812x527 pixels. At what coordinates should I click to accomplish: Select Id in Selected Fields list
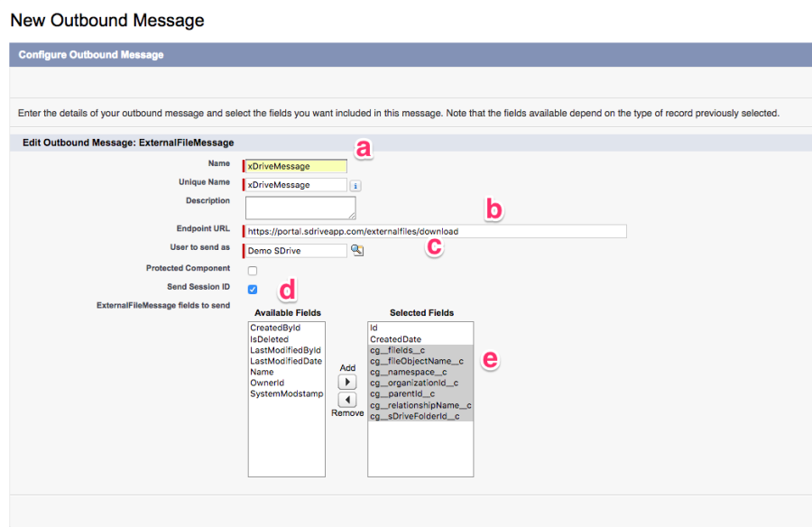pos(374,328)
